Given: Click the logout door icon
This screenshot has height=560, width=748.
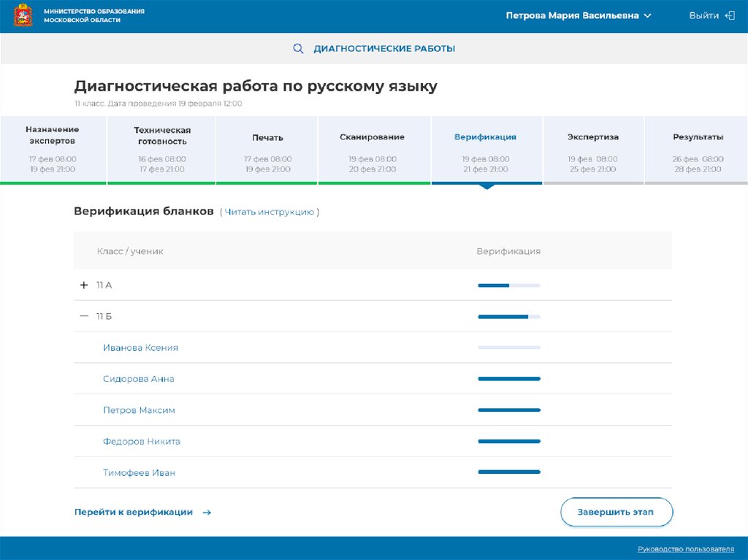Looking at the screenshot, I should point(729,15).
